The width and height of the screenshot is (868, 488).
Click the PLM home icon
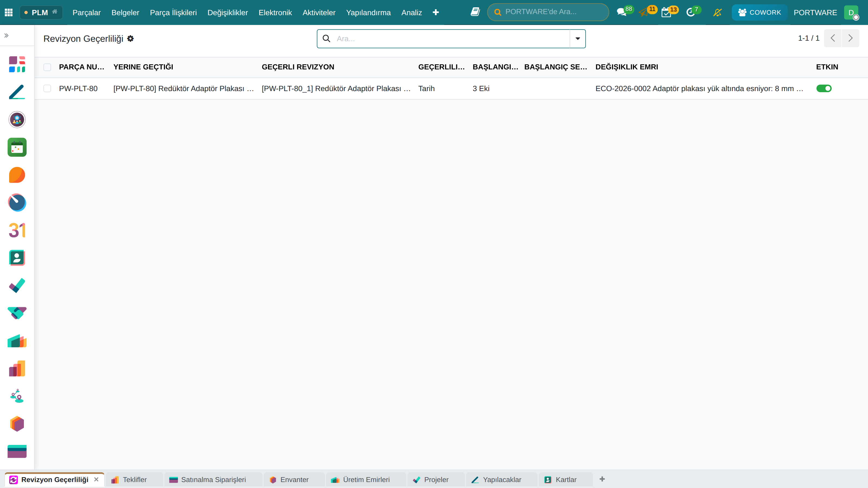click(55, 12)
